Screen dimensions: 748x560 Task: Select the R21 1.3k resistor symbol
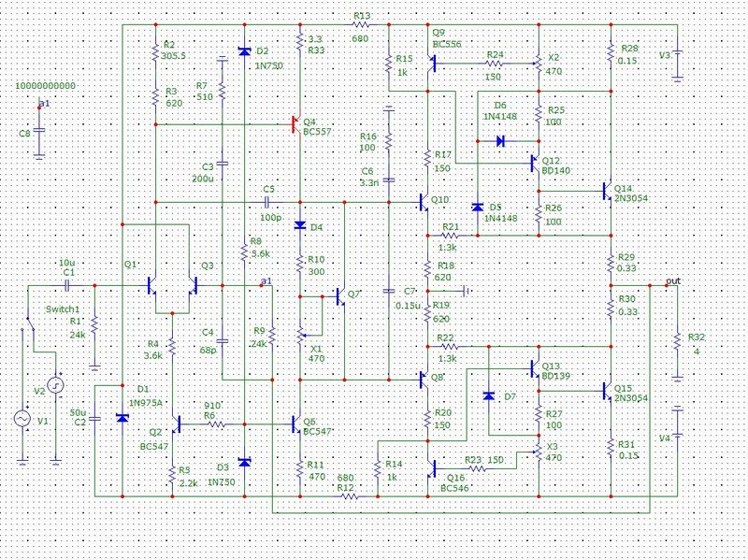449,236
